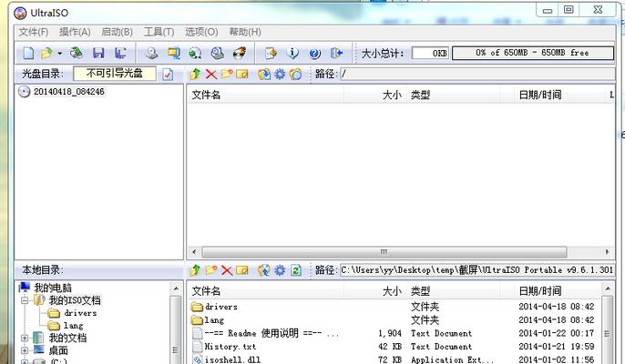Click the checkmark properties button beside 不可引导光盘
The height and width of the screenshot is (364, 625).
(x=168, y=74)
